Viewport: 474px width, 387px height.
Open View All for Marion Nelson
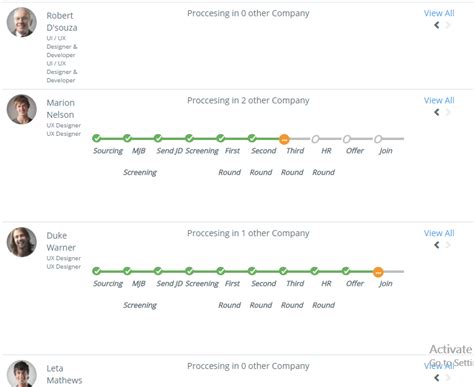click(x=439, y=100)
